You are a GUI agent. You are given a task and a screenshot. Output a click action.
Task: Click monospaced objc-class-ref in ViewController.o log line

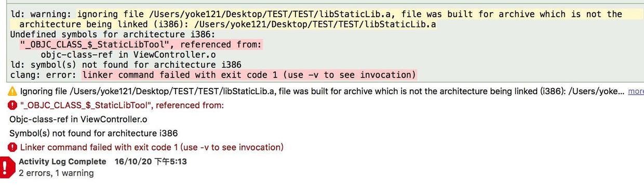point(128,55)
